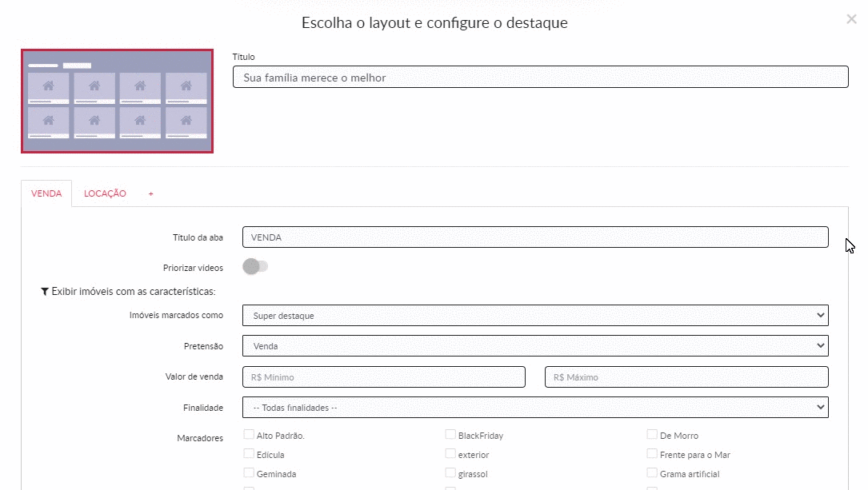Click the 'Exibir imóveis com as características' heading
The width and height of the screenshot is (868, 490).
pos(134,292)
